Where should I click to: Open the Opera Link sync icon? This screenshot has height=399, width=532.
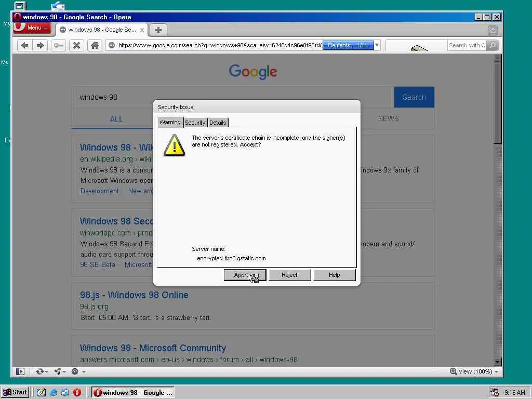point(39,371)
